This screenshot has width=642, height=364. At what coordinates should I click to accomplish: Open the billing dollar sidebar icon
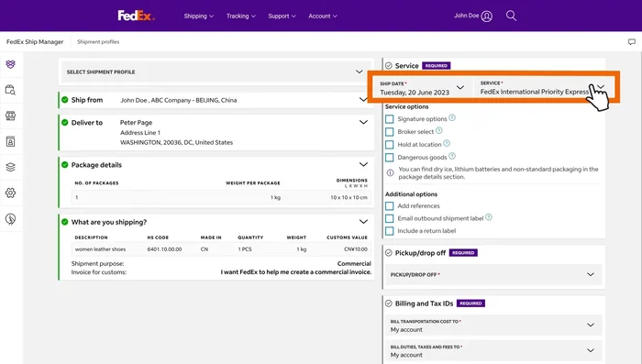click(x=11, y=219)
